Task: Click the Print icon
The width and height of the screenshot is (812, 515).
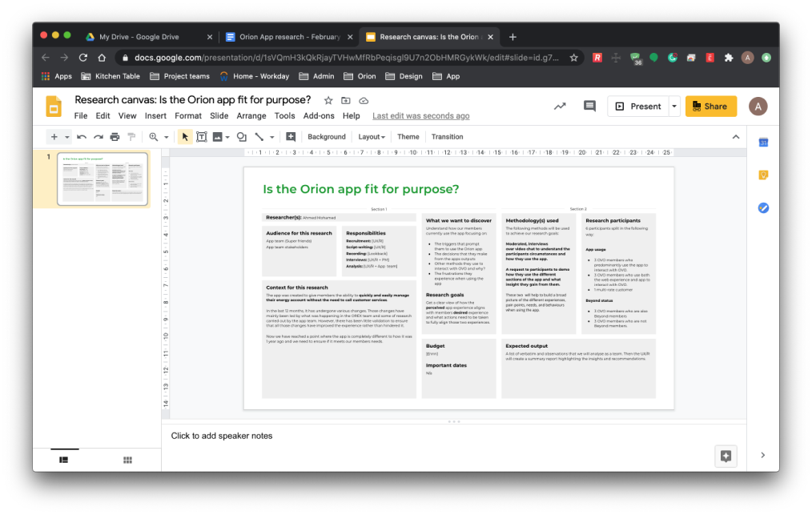Action: (115, 136)
